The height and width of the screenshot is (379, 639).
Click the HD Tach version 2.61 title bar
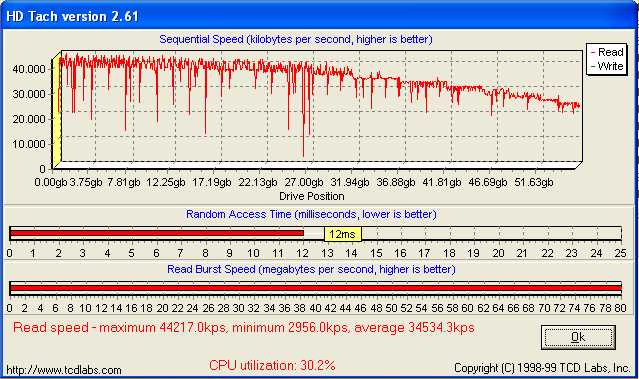320,16
